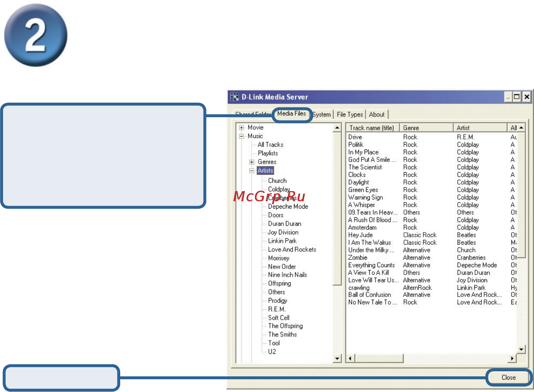Select Tool in the artist tree
This screenshot has width=534, height=392.
click(274, 343)
